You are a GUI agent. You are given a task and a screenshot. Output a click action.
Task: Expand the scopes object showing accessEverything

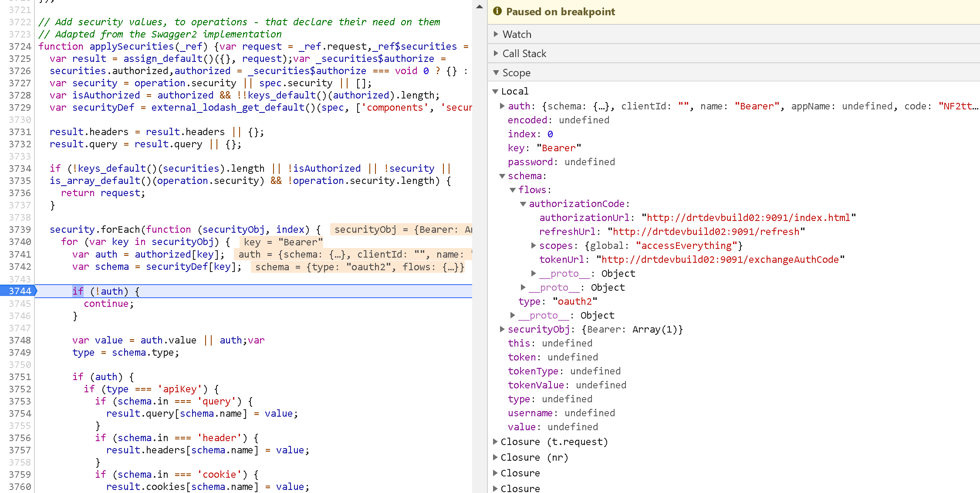coord(534,245)
